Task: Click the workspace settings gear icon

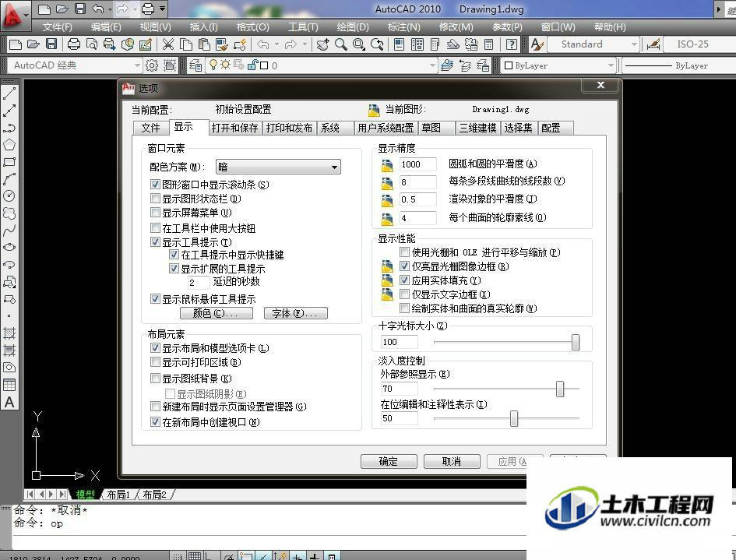Action: tap(152, 65)
